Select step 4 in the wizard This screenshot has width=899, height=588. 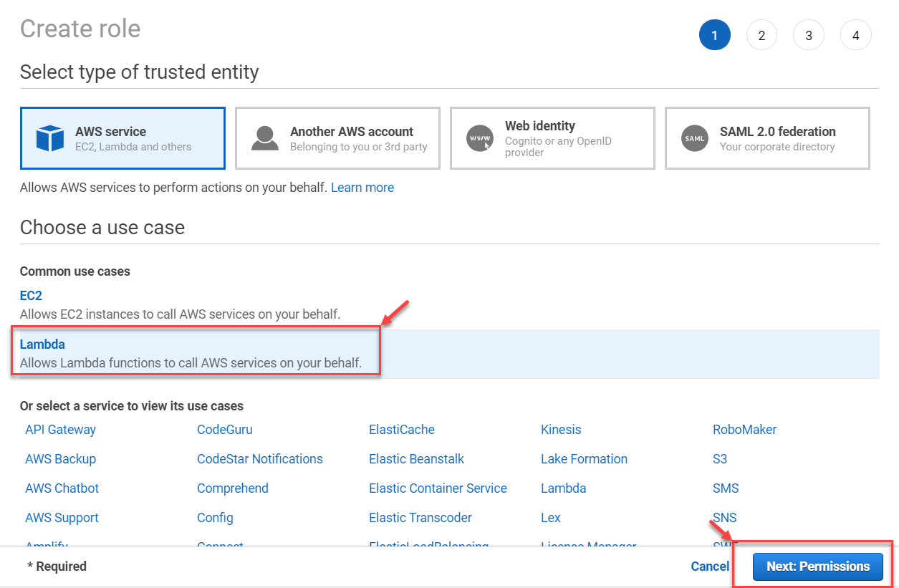pos(855,35)
